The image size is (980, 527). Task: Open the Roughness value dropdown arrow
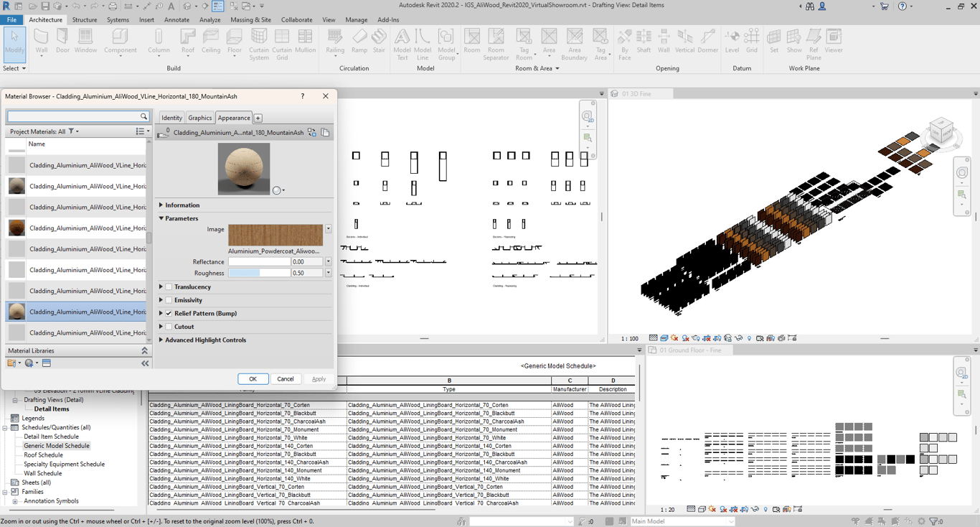[329, 273]
